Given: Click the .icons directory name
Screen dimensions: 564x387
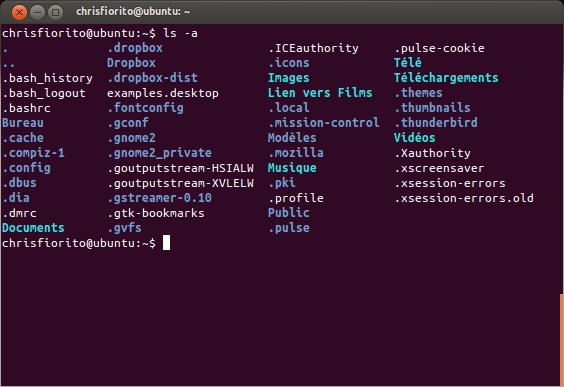Looking at the screenshot, I should pyautogui.click(x=289, y=63).
